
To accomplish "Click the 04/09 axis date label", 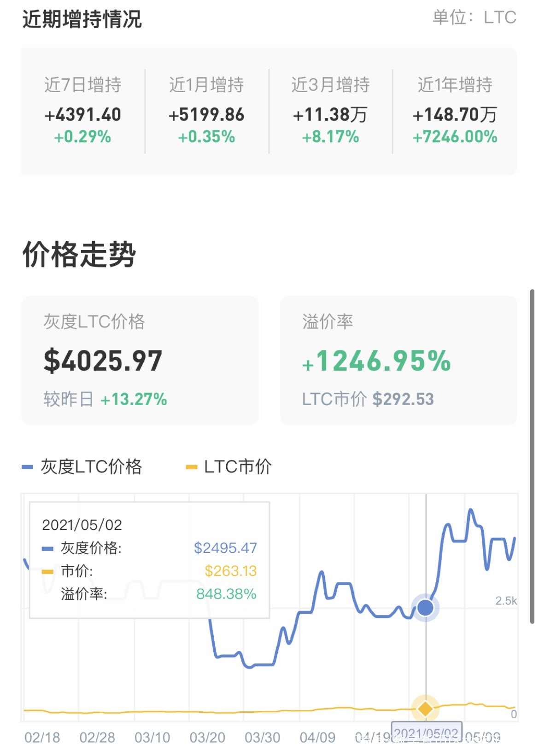I will pyautogui.click(x=317, y=738).
